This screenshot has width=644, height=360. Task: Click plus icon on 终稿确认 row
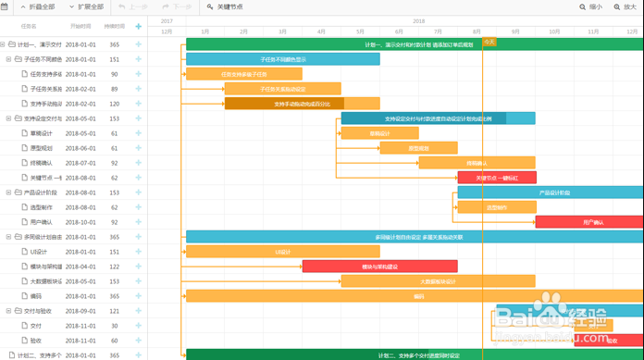pos(139,163)
